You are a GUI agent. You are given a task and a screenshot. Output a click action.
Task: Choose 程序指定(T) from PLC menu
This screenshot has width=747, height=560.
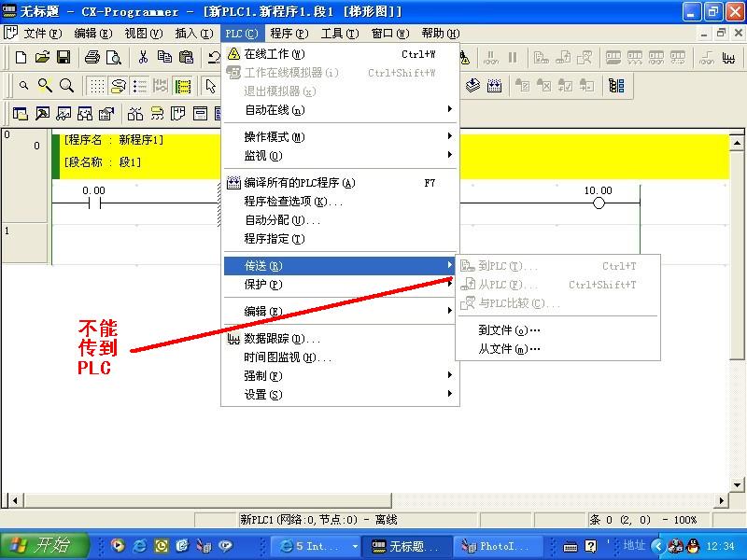[x=340, y=239]
